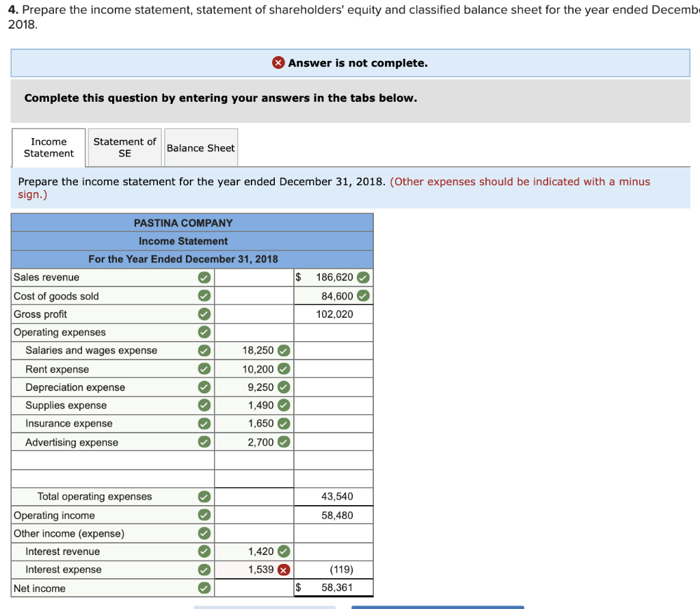Image resolution: width=700 pixels, height=609 pixels.
Task: Click the check icon next to Net income label
Action: tap(204, 588)
